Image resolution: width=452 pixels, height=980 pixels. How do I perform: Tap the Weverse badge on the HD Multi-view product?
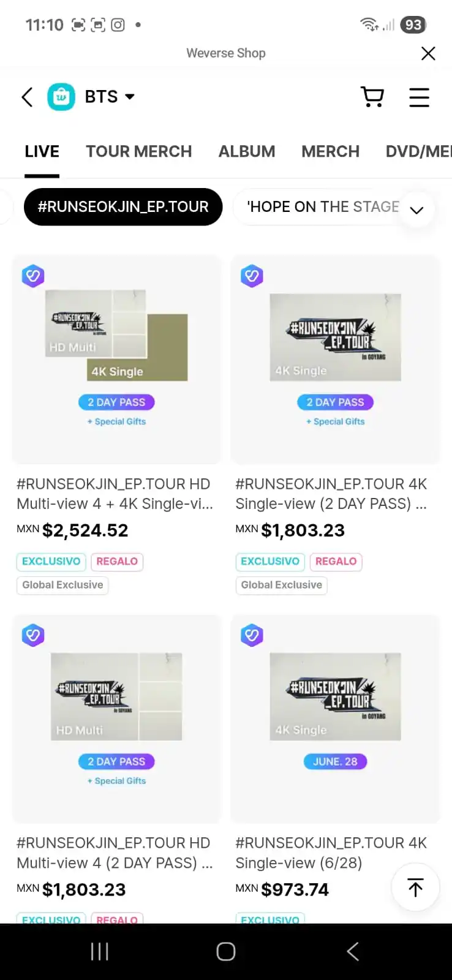point(33,276)
